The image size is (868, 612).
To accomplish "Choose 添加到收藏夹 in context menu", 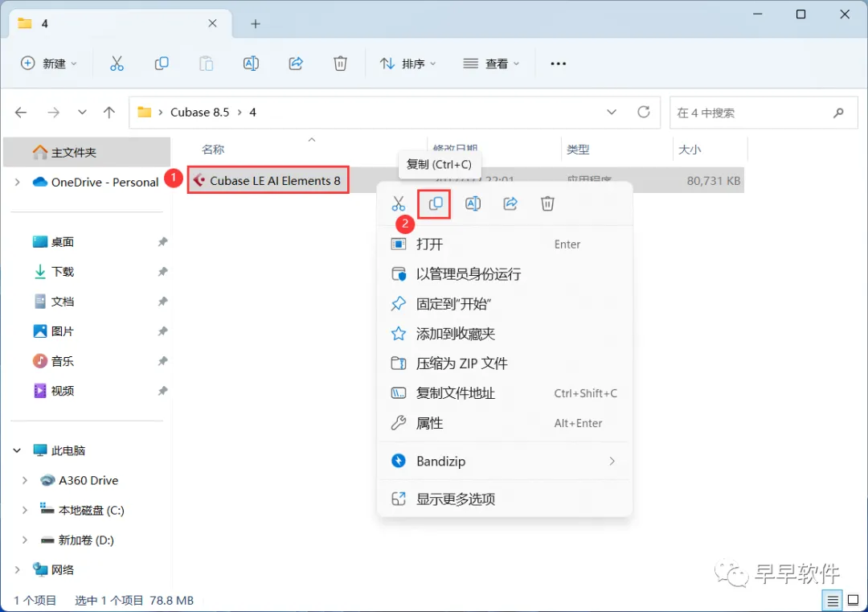I will click(504, 334).
